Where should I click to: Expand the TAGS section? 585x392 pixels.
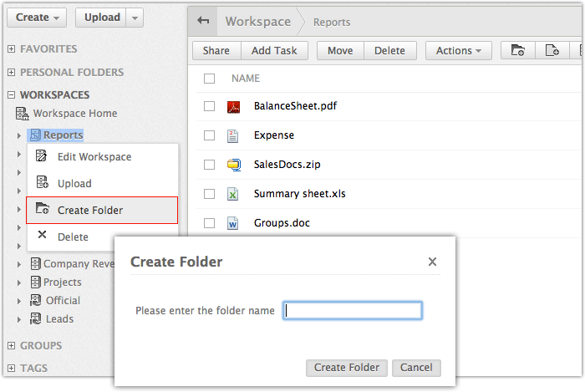point(12,368)
